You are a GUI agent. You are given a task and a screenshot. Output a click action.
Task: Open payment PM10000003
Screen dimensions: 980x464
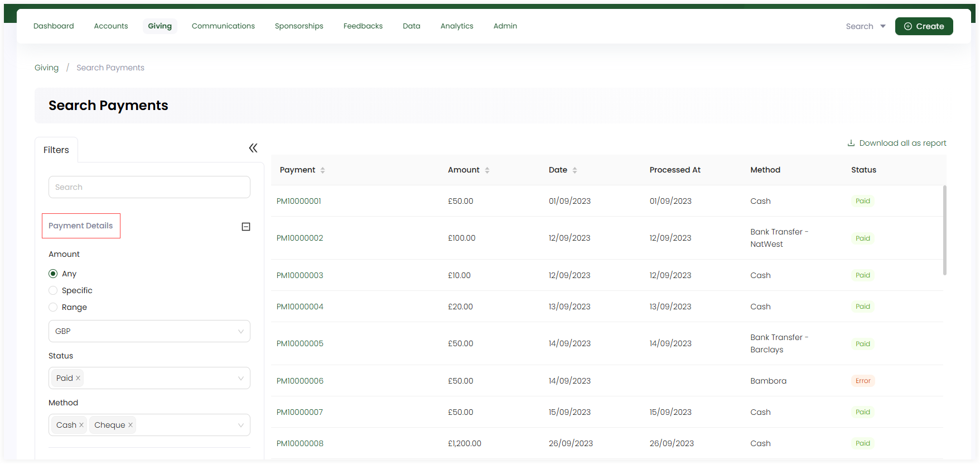(300, 275)
